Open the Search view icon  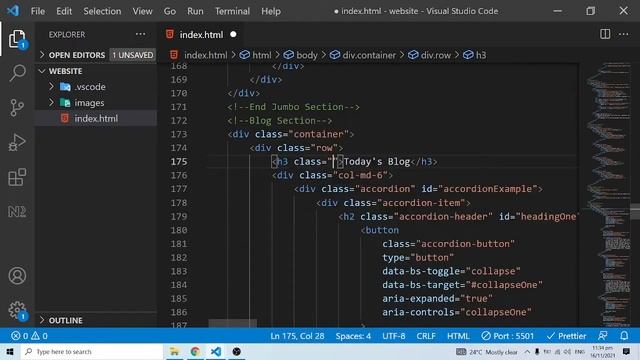point(17,73)
